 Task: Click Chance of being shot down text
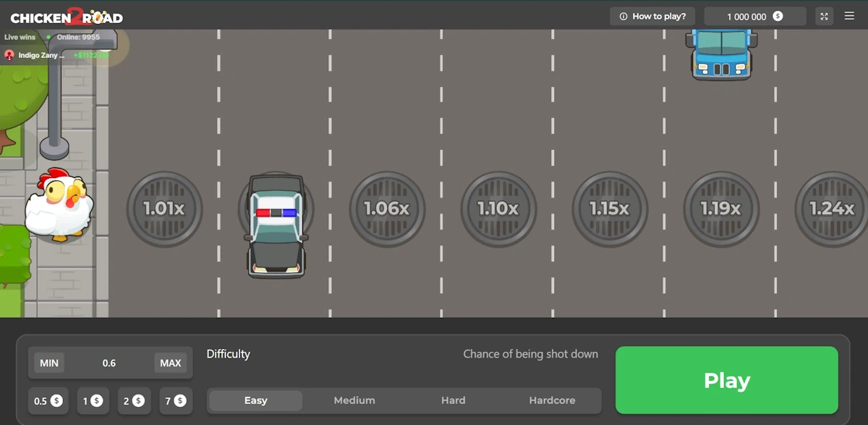click(x=531, y=354)
